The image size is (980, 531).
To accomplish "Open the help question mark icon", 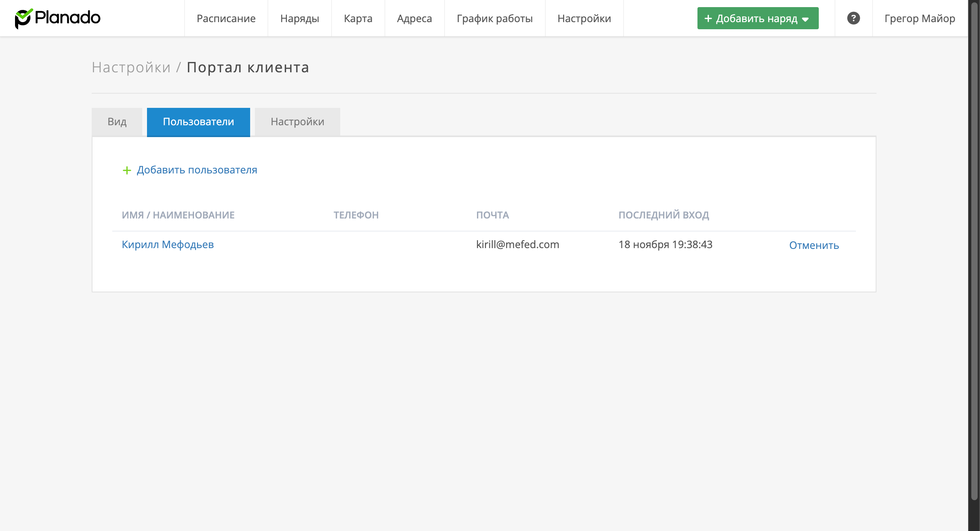I will (853, 18).
